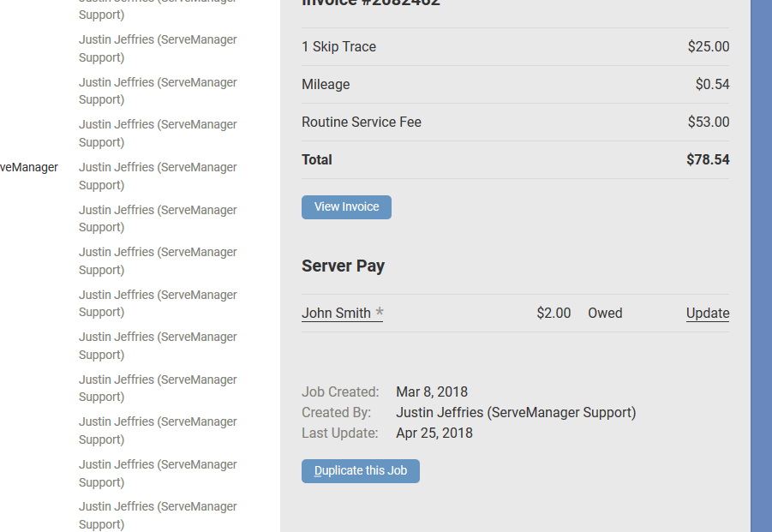Open the Update link for John Smith's pay
The image size is (772, 532).
(x=707, y=313)
